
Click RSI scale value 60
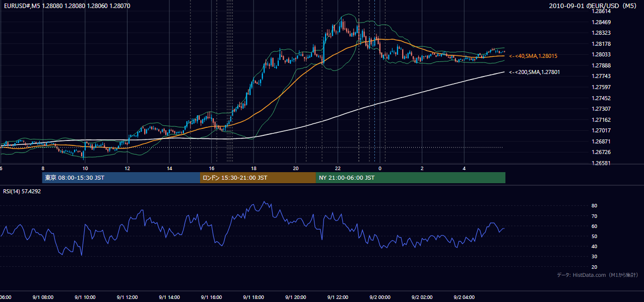[x=594, y=226]
